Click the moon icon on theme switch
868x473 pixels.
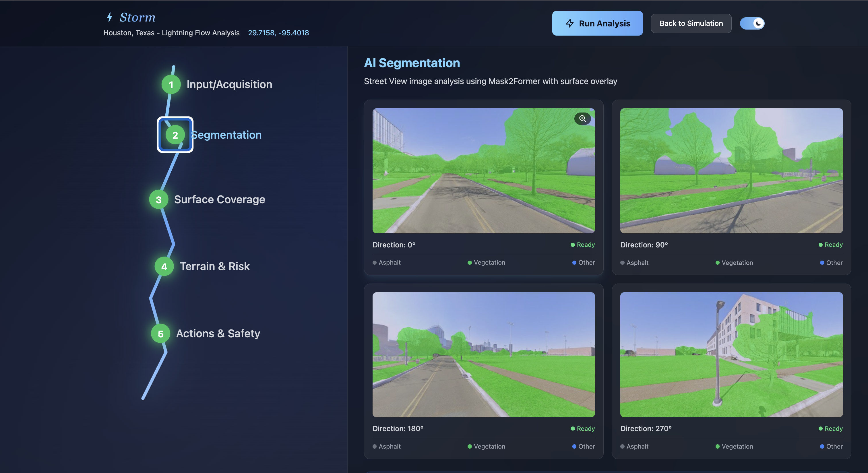pyautogui.click(x=758, y=23)
